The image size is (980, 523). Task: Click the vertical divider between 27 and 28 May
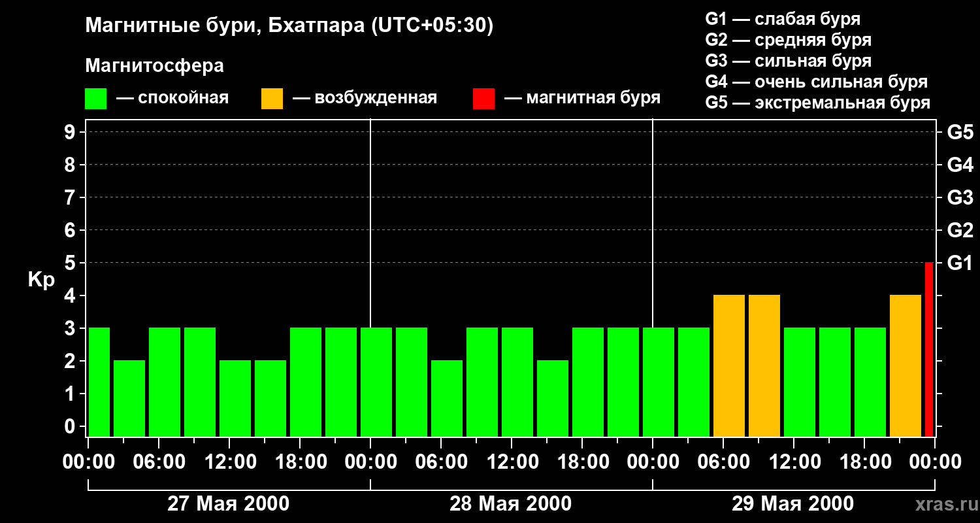370,278
